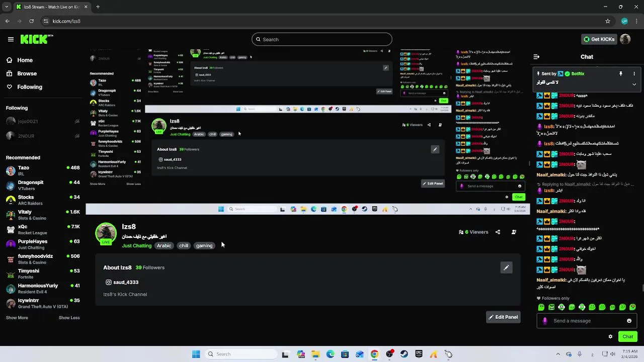
Task: Open recommended channel HarmoniousYuriy
Action: [43, 289]
